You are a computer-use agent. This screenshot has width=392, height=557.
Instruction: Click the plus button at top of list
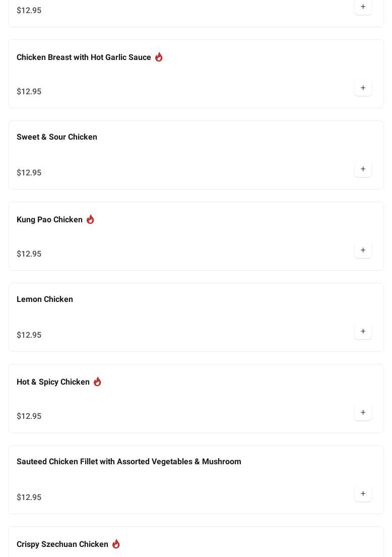[x=363, y=7]
